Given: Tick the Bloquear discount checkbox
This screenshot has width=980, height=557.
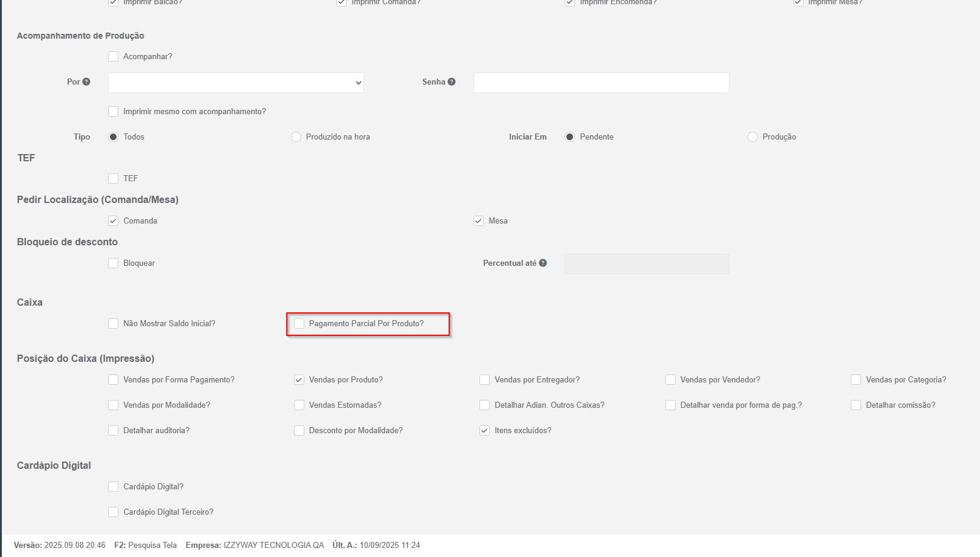Looking at the screenshot, I should 114,263.
